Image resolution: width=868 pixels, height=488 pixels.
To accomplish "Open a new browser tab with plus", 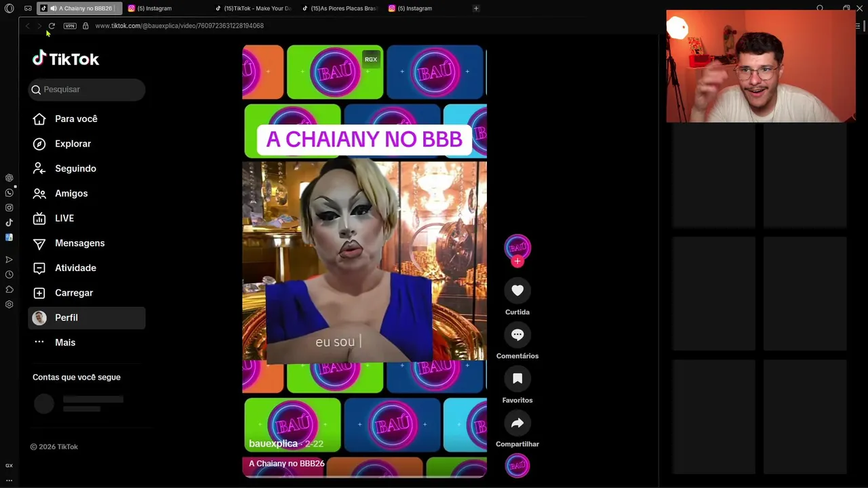I will coord(476,8).
